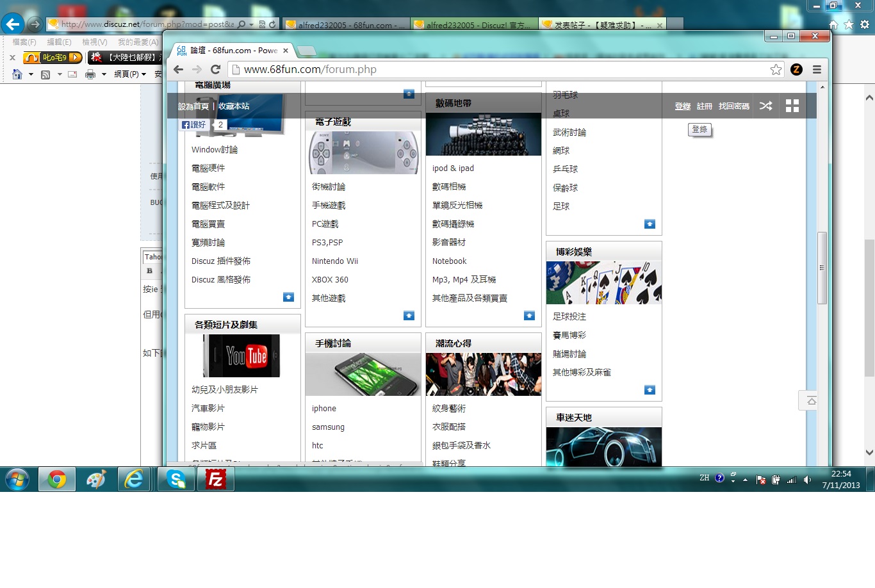Click the back-to-top arrow below 足球

(x=650, y=224)
